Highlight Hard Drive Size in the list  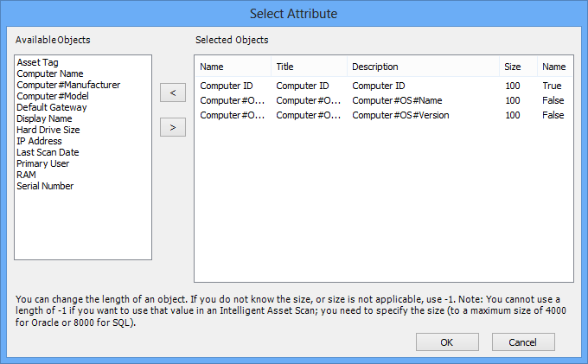tap(48, 130)
